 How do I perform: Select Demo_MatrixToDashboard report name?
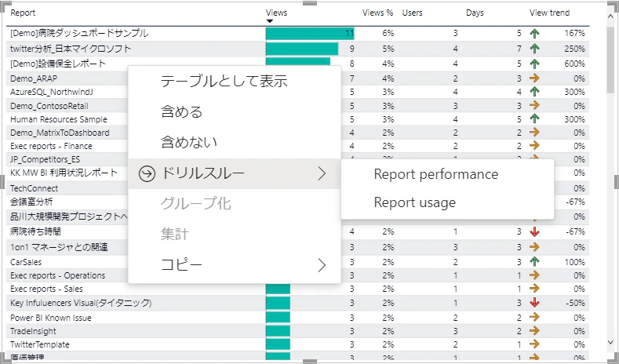tap(60, 133)
